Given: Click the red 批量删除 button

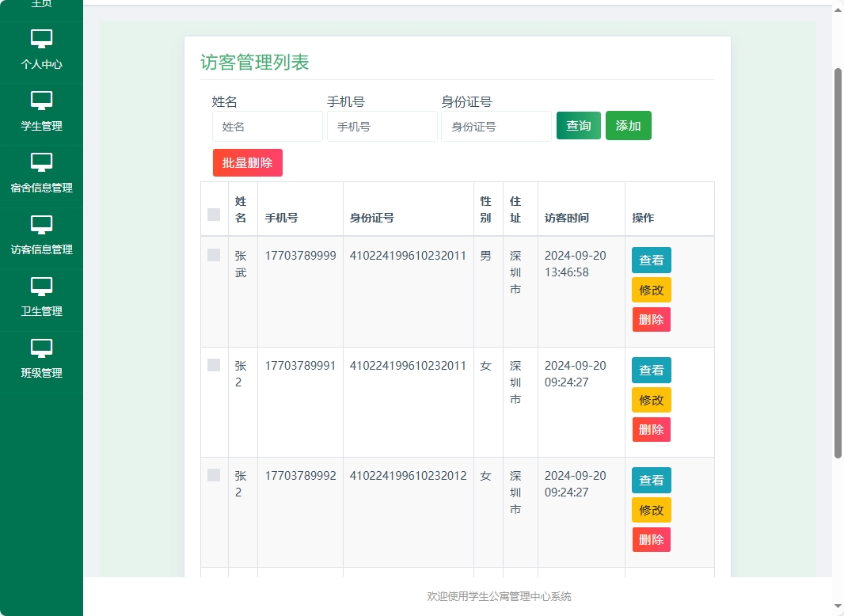Looking at the screenshot, I should pyautogui.click(x=247, y=162).
